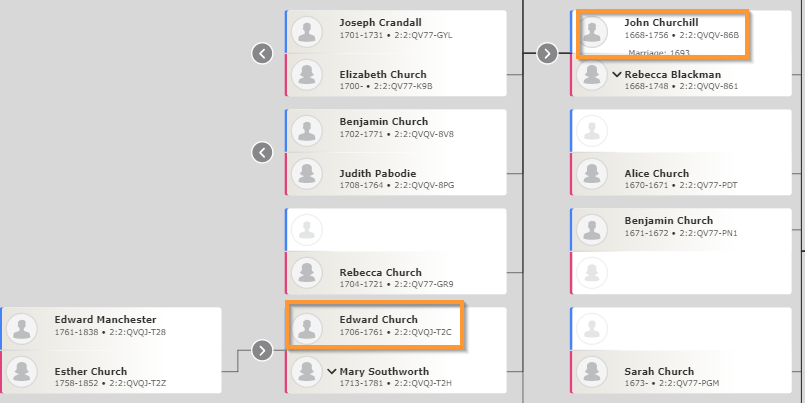Expand the arrow left of Edward Church
This screenshot has height=403, width=805.
(262, 350)
